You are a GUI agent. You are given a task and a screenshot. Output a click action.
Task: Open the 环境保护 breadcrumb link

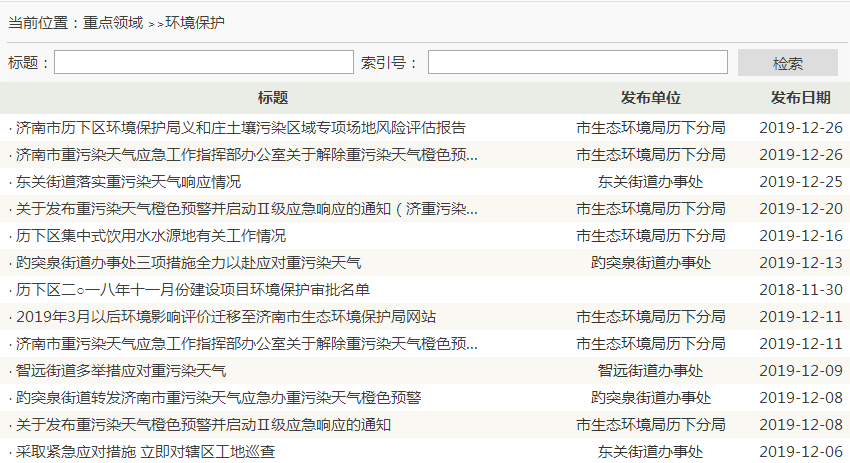[195, 23]
